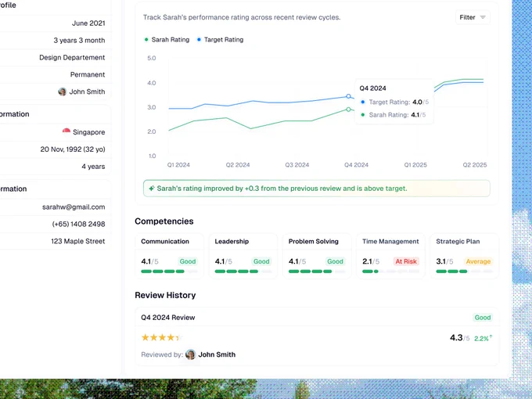Screen dimensions: 532x399
Task: Toggle the Target Rating legend dot
Action: [199, 40]
